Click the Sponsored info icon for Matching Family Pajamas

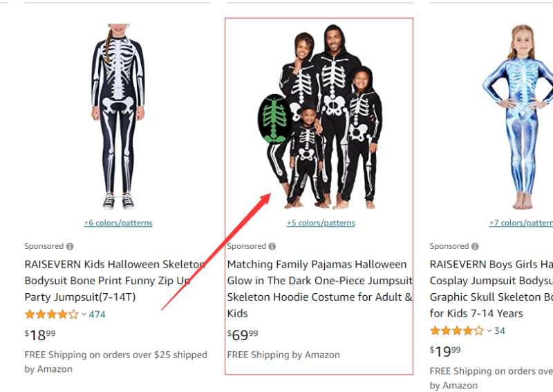(x=272, y=246)
